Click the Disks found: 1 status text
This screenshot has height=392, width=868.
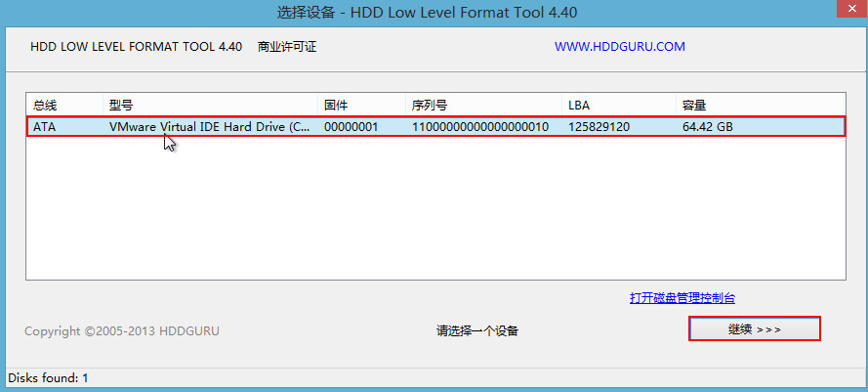coord(48,378)
